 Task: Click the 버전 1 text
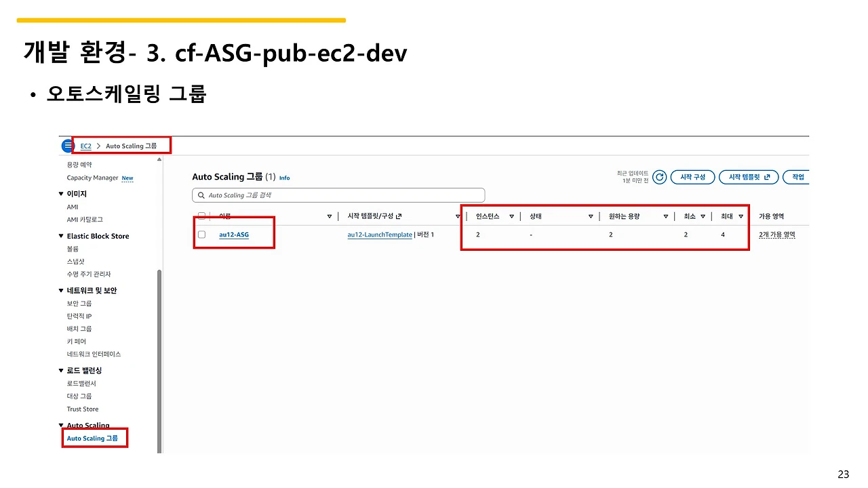pos(425,235)
